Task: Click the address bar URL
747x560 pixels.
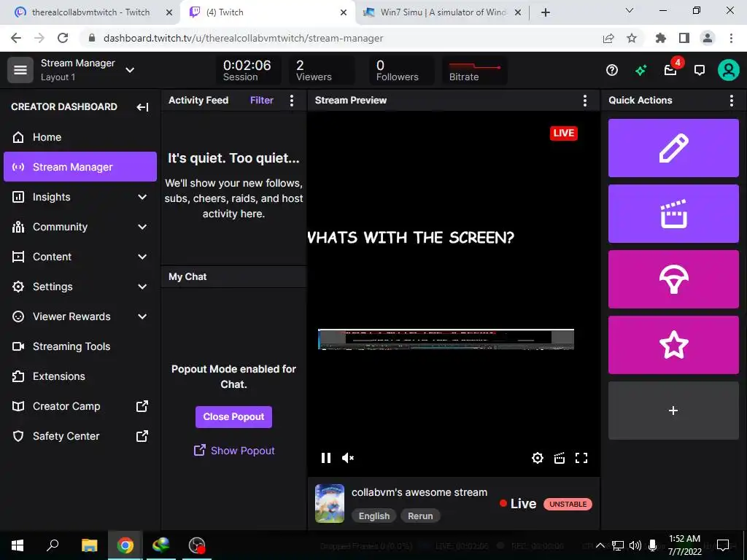Action: (243, 38)
